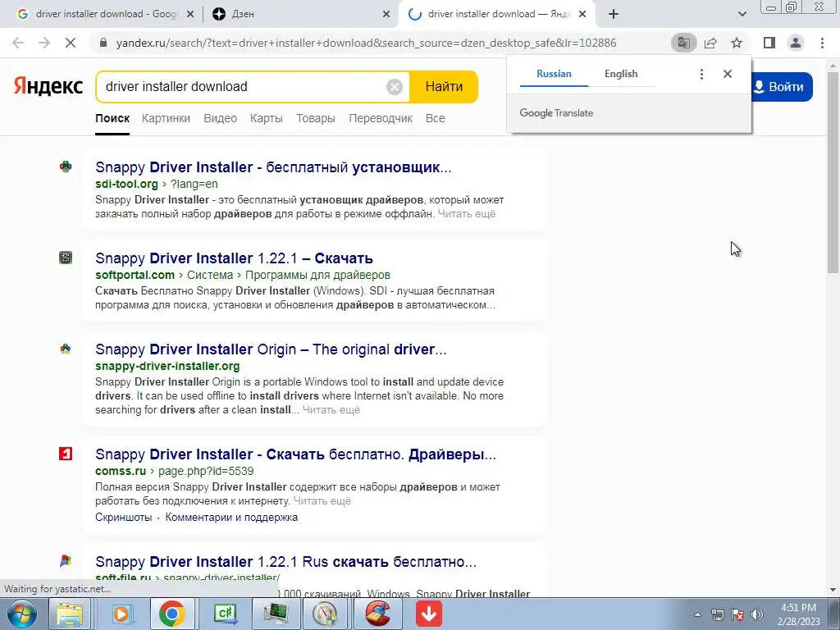
Task: Click the soft-file.ru result favicon
Action: 66,561
